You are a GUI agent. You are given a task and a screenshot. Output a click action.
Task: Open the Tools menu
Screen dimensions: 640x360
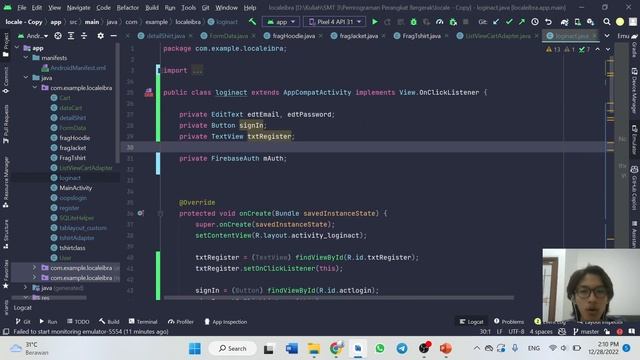point(189,7)
